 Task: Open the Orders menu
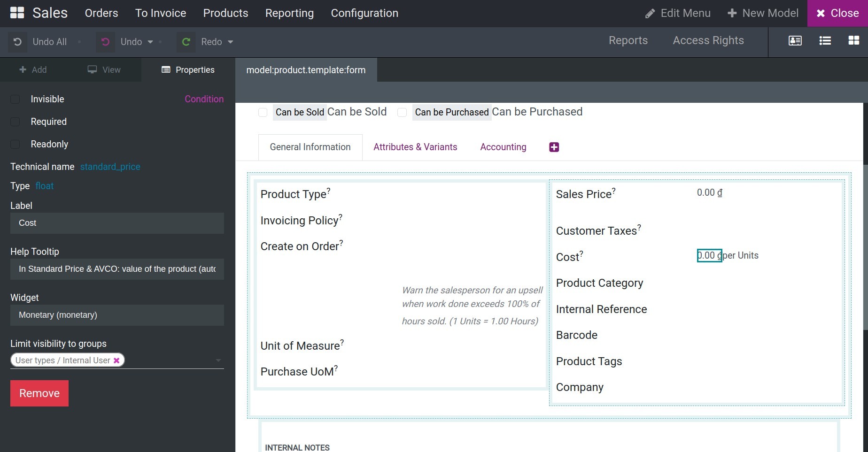click(101, 13)
